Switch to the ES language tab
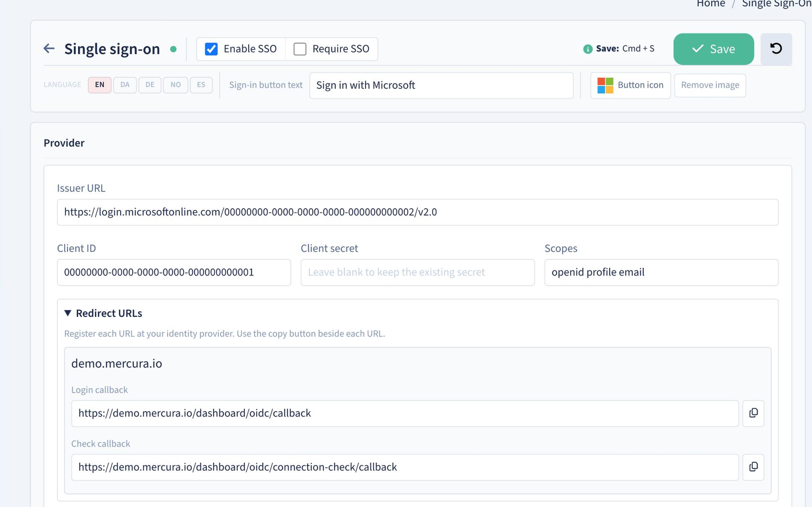 click(x=201, y=85)
